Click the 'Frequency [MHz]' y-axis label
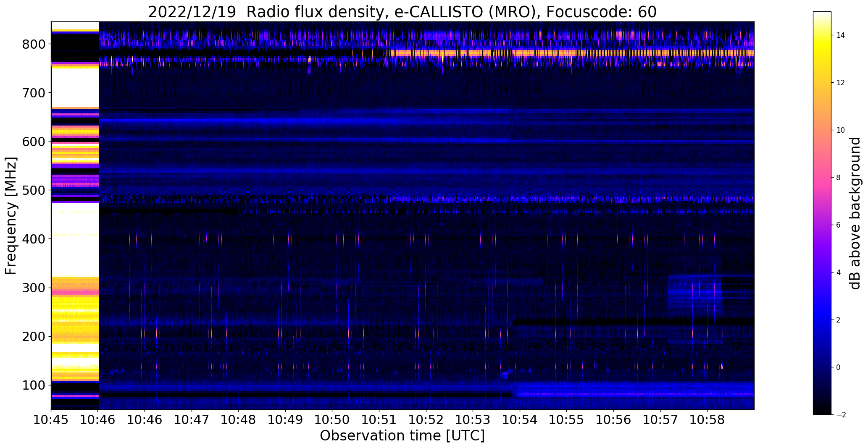The width and height of the screenshot is (868, 448). pos(11,216)
